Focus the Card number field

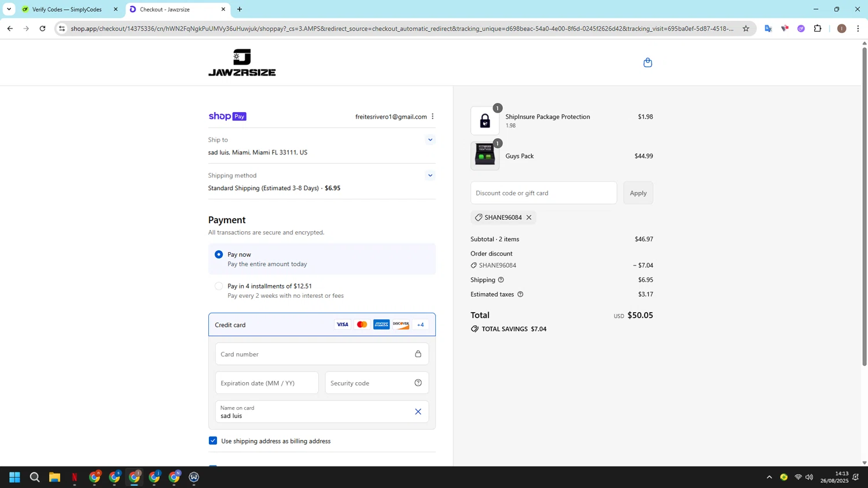[322, 354]
